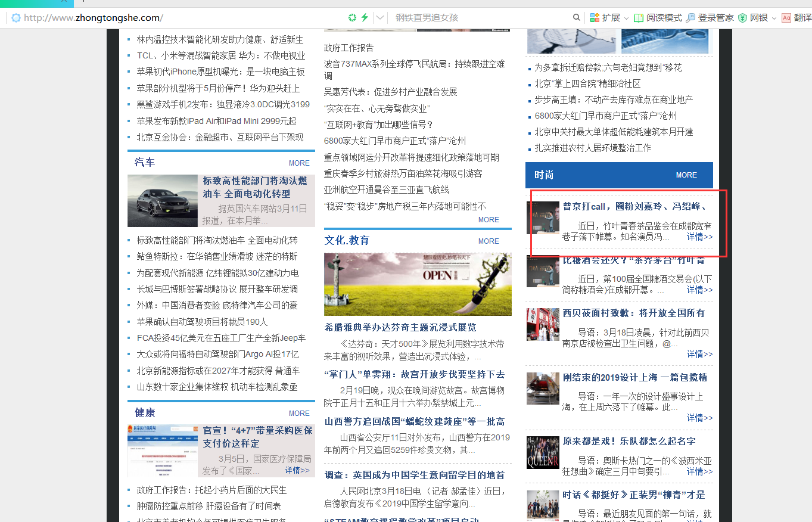This screenshot has height=522, width=812.
Task: Click the 设计上海 article thumbnail
Action: point(543,389)
